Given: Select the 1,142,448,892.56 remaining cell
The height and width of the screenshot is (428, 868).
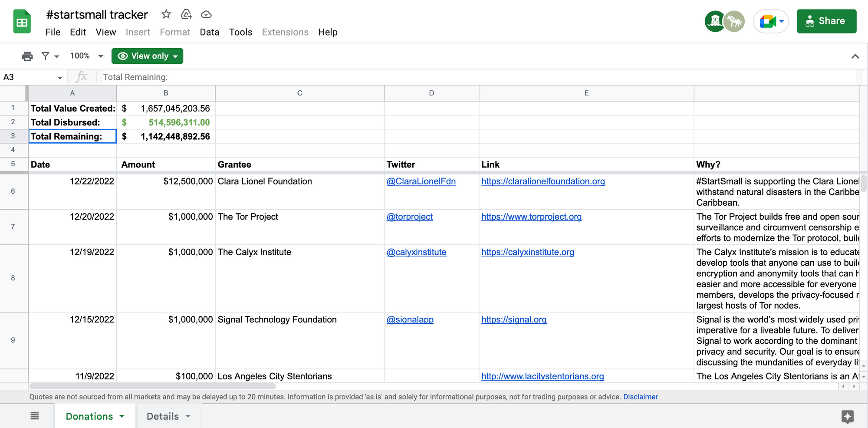Looking at the screenshot, I should [x=166, y=136].
